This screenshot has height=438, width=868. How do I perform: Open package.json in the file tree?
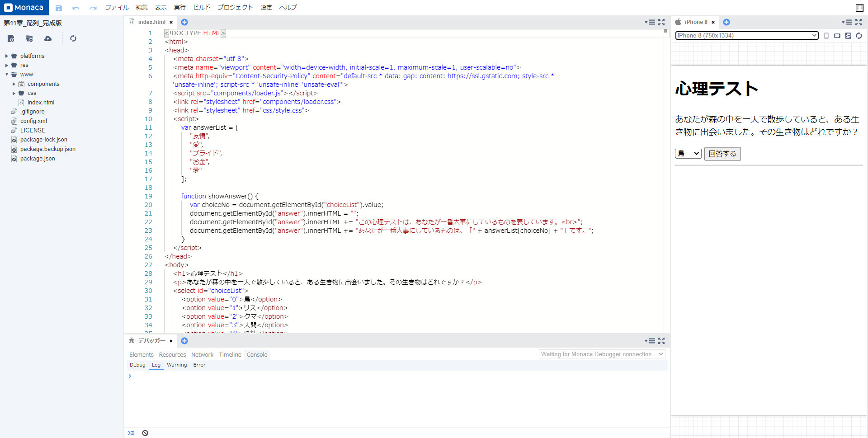point(38,159)
